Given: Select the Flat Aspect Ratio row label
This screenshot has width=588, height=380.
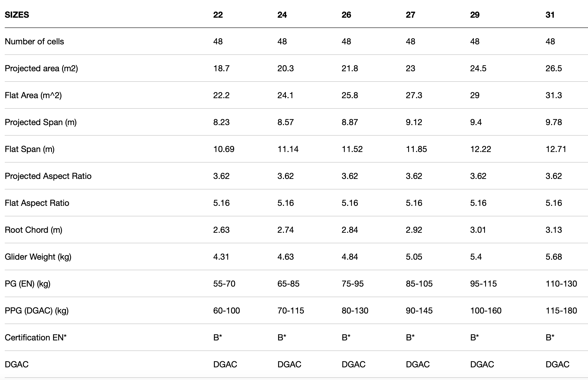Looking at the screenshot, I should (x=37, y=203).
